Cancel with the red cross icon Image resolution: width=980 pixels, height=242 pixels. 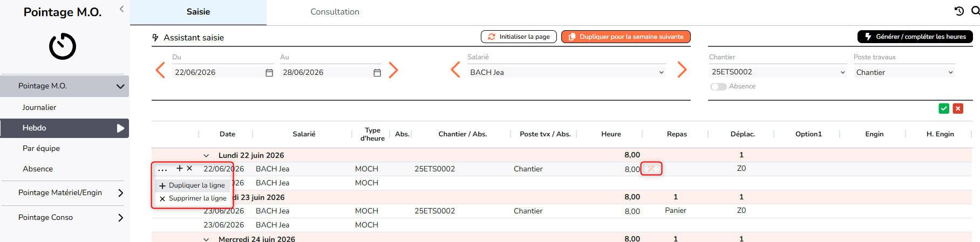point(958,108)
